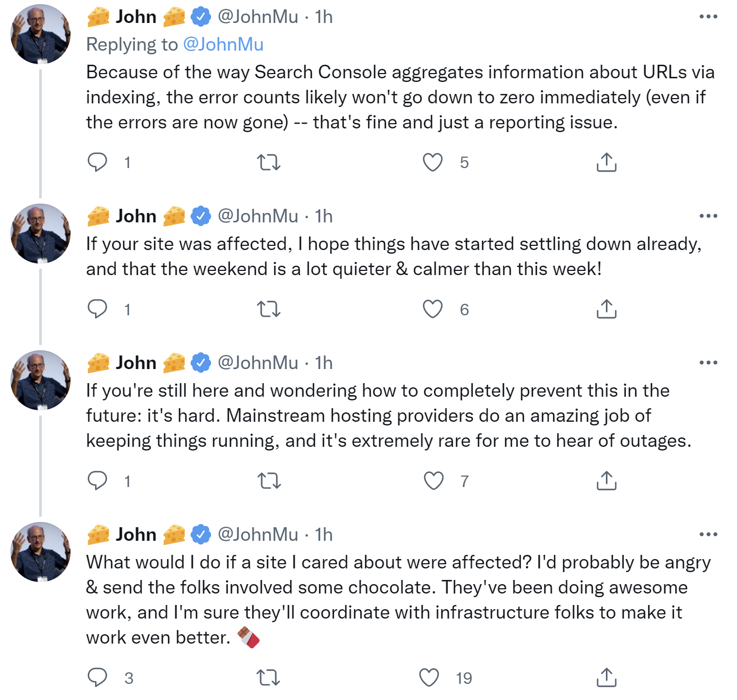The width and height of the screenshot is (737, 700).
Task: Open John's profile photo on the first tweet
Action: (41, 34)
